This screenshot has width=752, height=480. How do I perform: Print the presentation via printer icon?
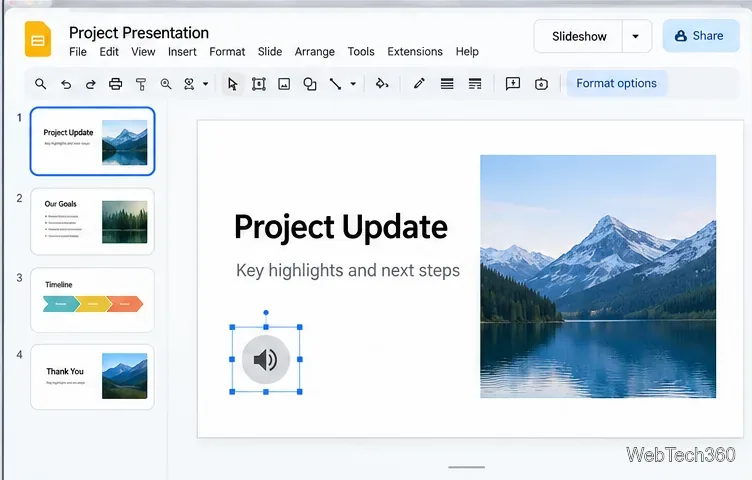[x=116, y=84]
